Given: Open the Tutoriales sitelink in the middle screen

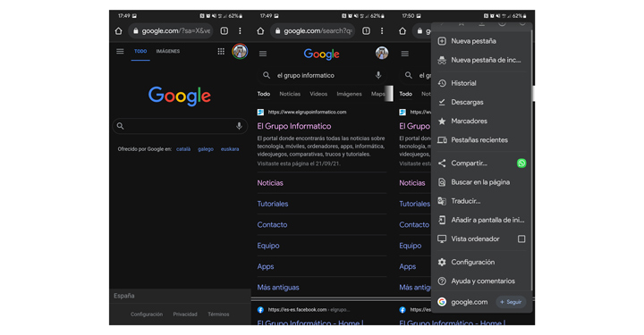Looking at the screenshot, I should (273, 204).
